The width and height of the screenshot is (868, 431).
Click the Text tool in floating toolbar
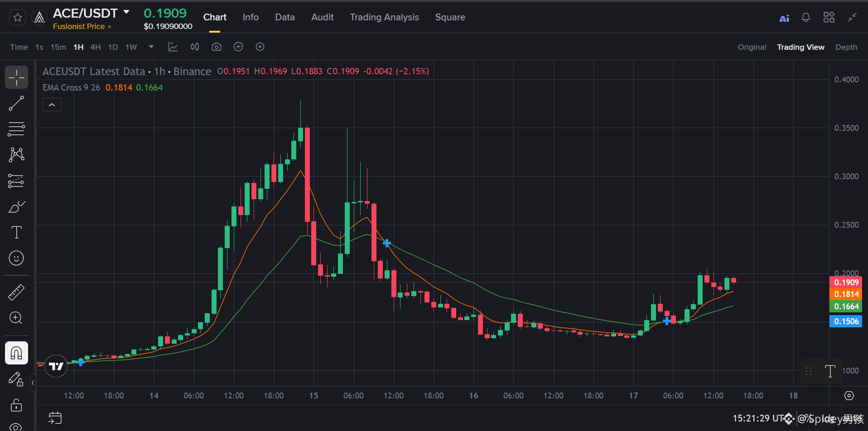pyautogui.click(x=830, y=371)
